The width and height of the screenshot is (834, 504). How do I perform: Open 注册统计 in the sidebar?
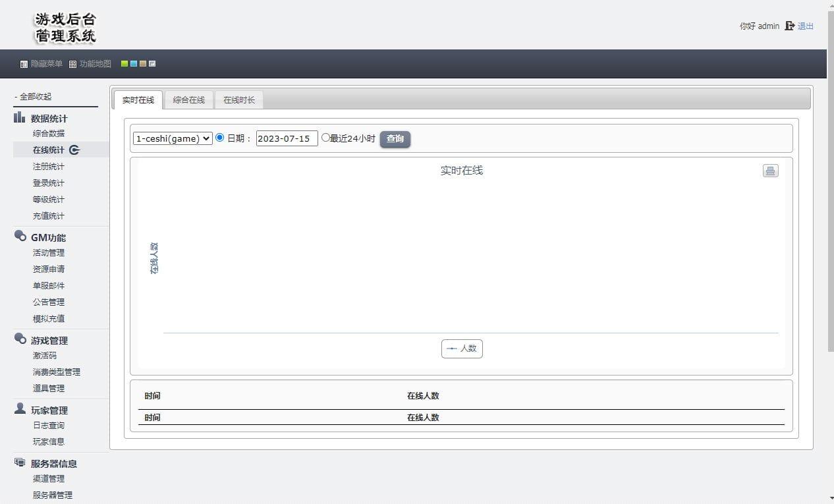pos(49,167)
